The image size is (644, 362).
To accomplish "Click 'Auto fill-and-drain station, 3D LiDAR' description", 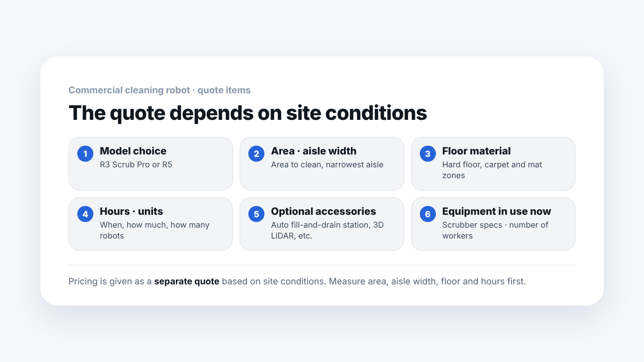I will coord(327,230).
